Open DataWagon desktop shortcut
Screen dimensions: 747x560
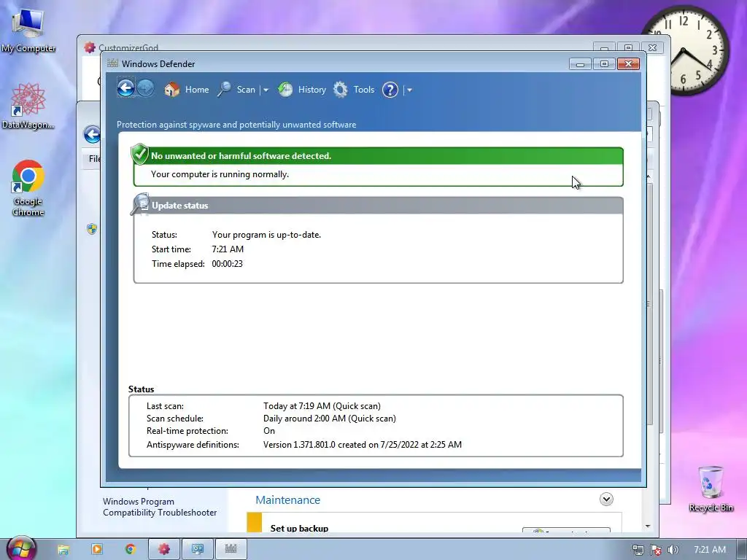(28, 106)
